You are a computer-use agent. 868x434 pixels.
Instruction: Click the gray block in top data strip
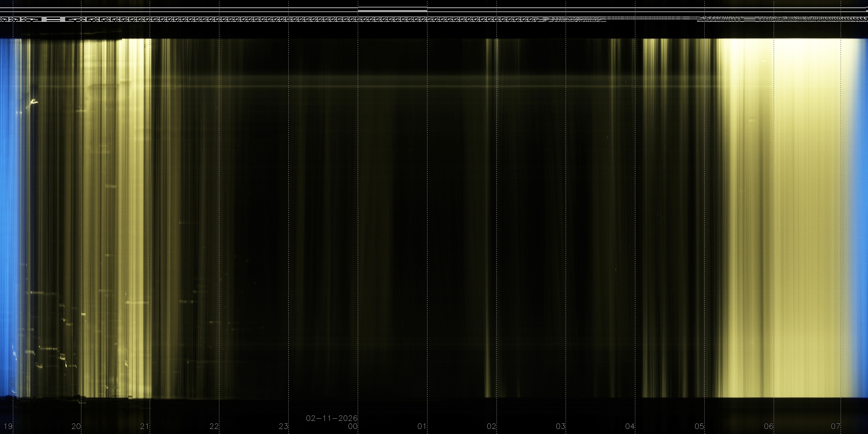coord(44,19)
